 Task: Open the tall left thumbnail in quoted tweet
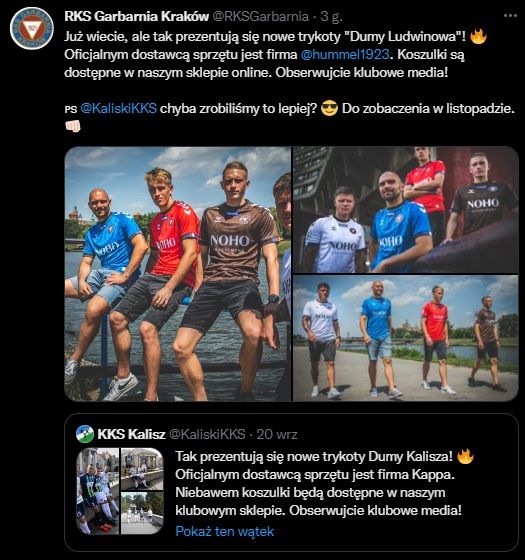click(x=98, y=491)
